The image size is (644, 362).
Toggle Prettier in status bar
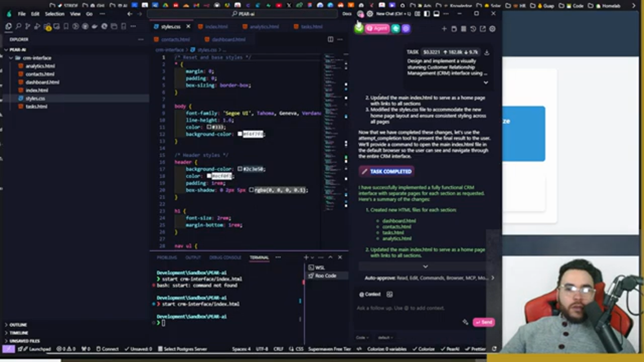(475, 349)
